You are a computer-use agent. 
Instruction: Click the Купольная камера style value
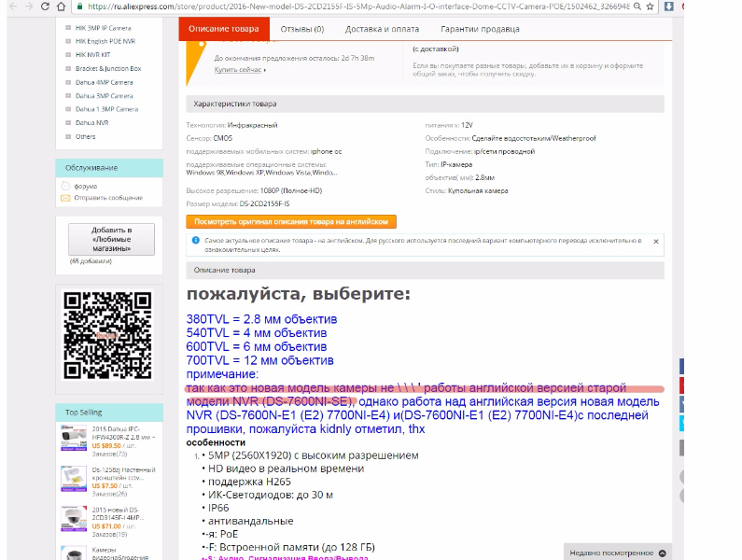tap(478, 190)
